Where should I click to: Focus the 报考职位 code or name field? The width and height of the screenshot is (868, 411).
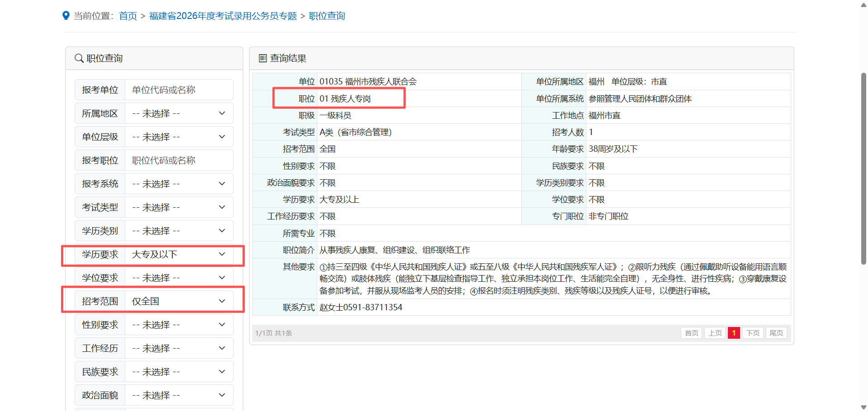click(179, 160)
